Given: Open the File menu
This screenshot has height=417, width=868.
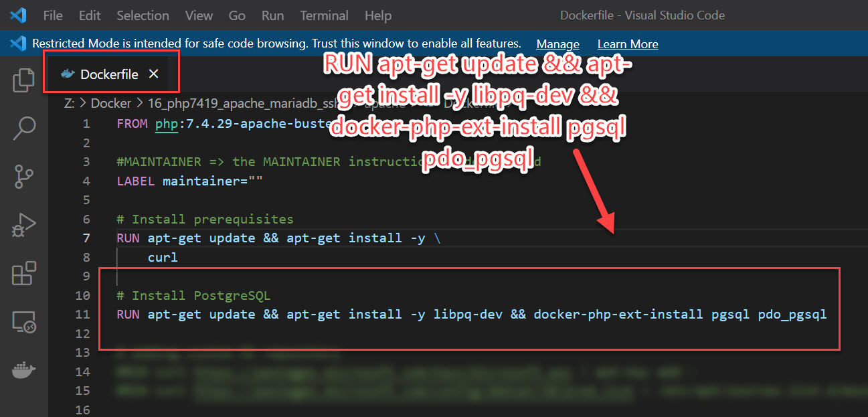Looking at the screenshot, I should pos(52,15).
